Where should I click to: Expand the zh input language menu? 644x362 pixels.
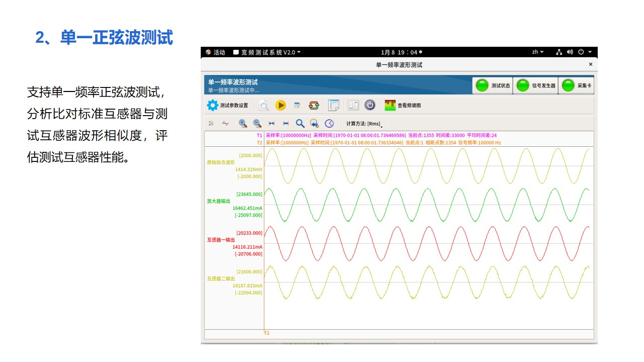pos(538,52)
